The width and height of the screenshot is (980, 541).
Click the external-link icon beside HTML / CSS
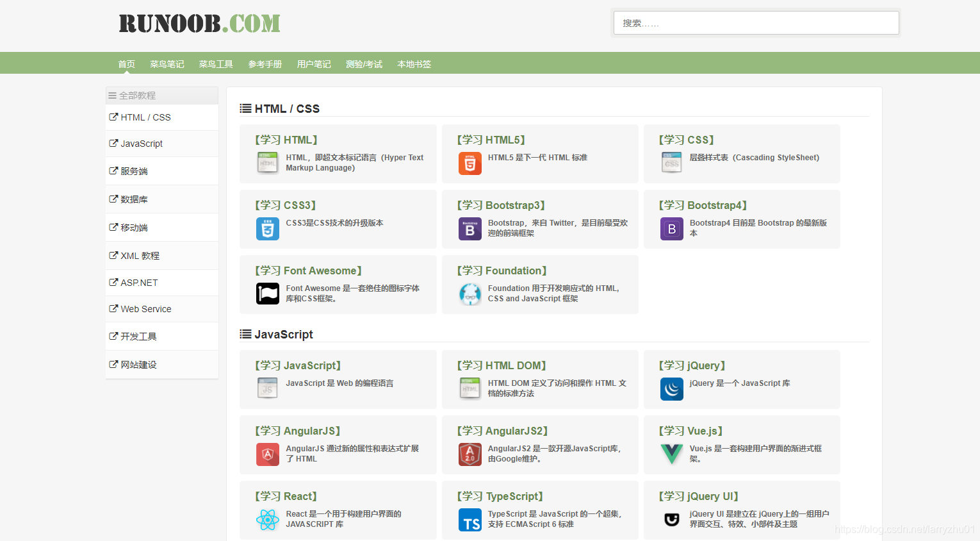pos(113,117)
